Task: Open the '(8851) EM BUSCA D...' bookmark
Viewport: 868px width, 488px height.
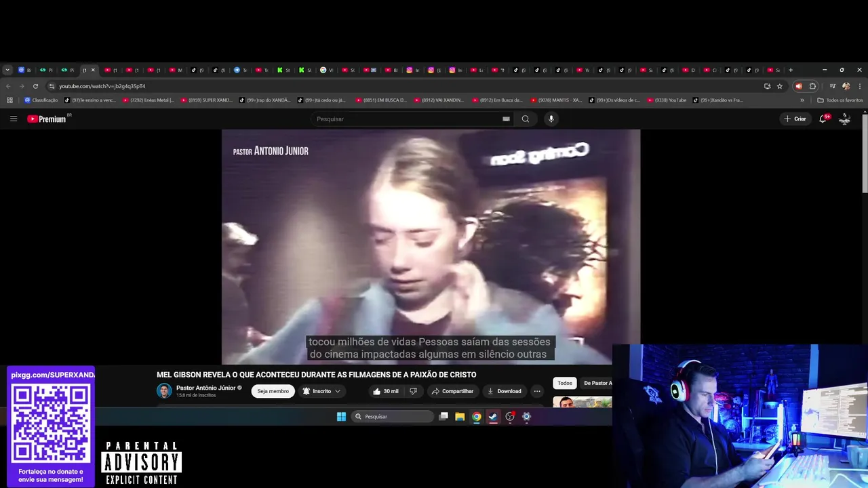Action: [x=381, y=100]
